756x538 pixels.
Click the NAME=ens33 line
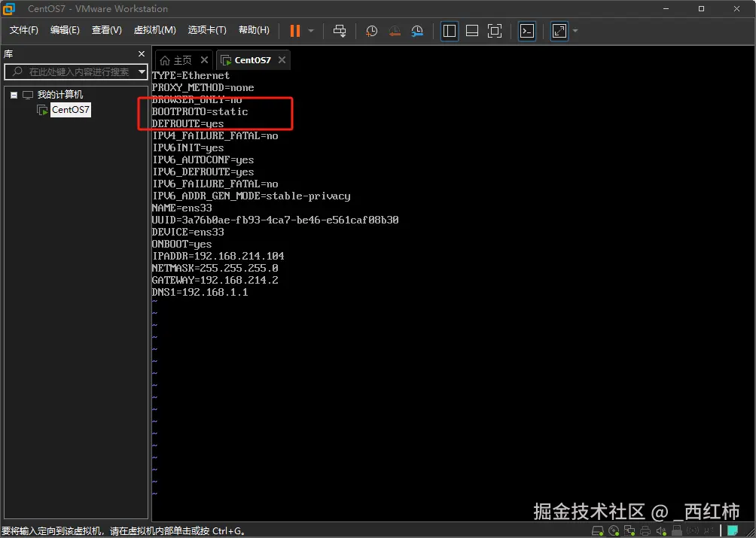[181, 208]
